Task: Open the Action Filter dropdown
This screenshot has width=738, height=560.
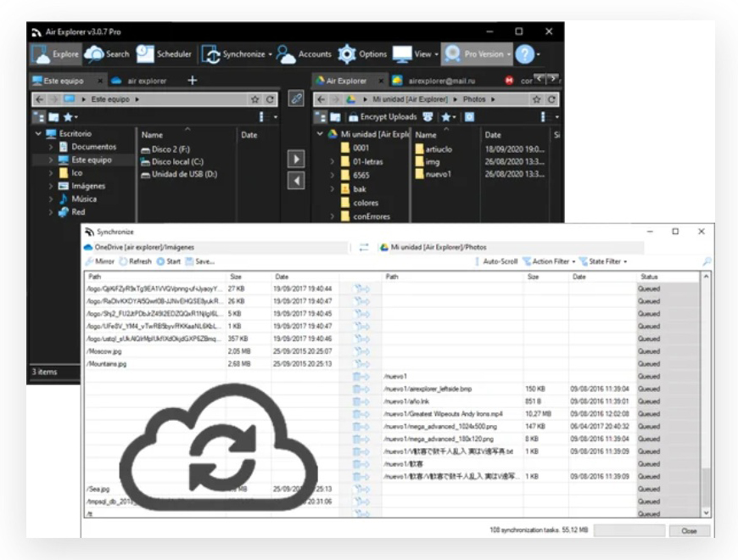Action: click(550, 261)
